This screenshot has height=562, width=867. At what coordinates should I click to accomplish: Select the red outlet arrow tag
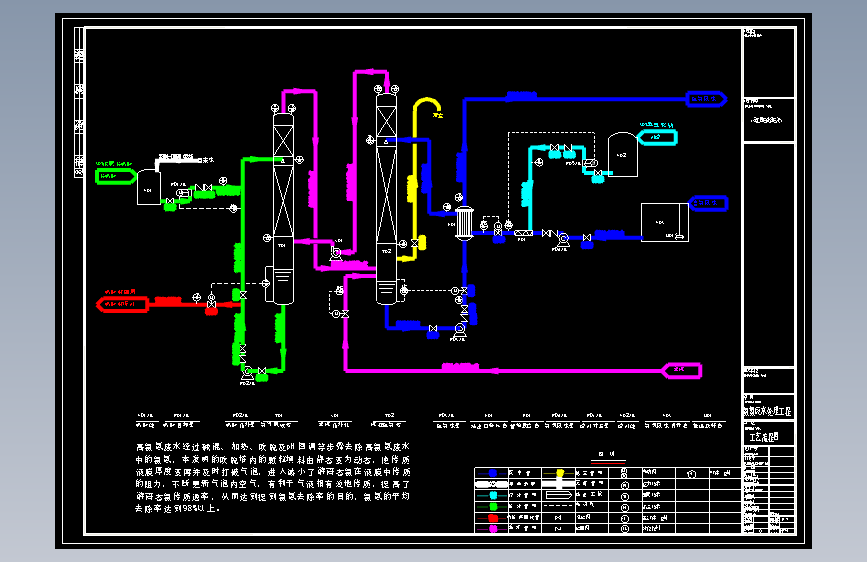tap(123, 304)
